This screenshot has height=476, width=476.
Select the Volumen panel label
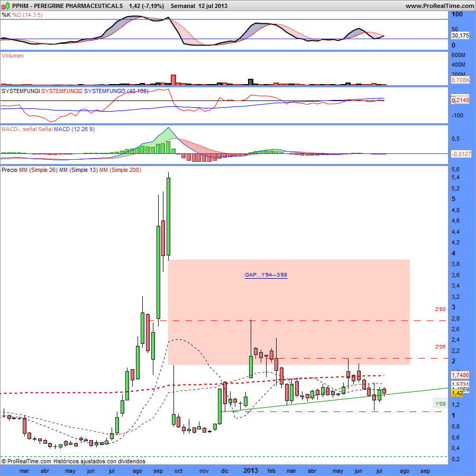pyautogui.click(x=13, y=56)
